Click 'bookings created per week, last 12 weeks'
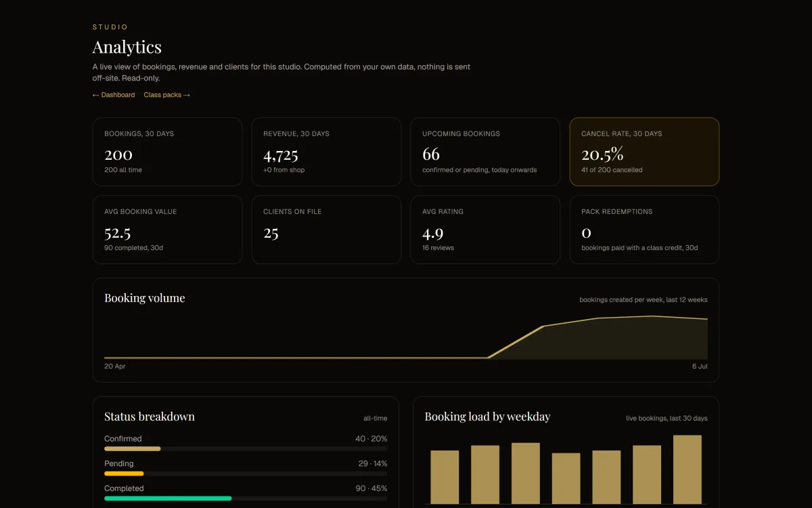812x508 pixels. click(644, 299)
